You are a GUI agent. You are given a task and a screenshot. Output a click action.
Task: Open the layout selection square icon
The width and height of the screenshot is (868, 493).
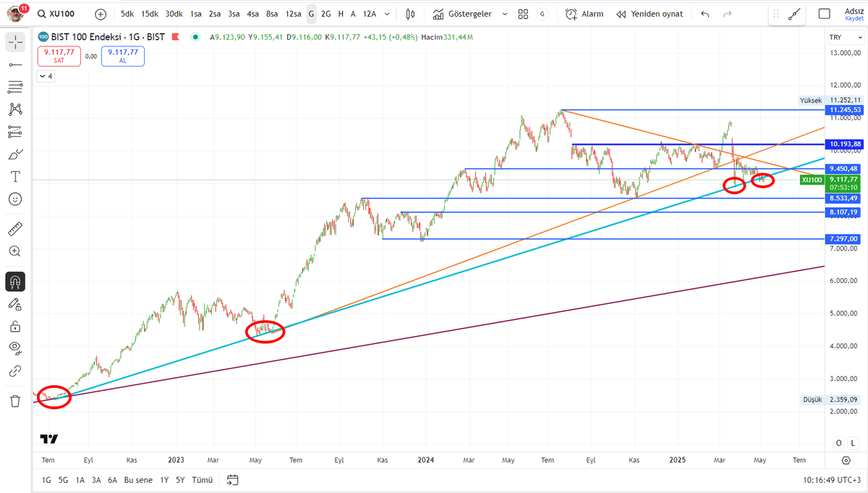tap(824, 14)
